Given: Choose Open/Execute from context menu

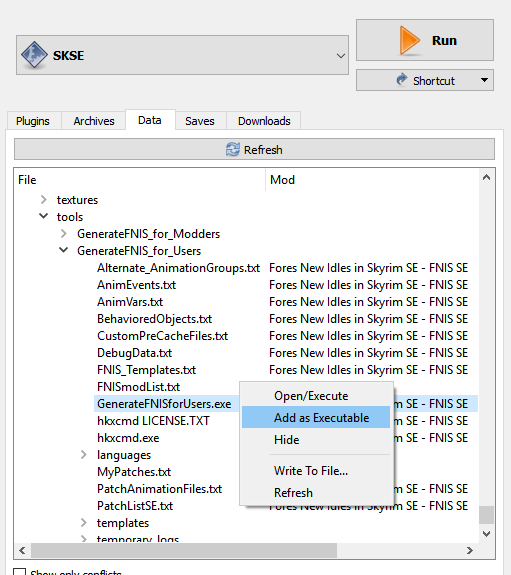Looking at the screenshot, I should (316, 396).
